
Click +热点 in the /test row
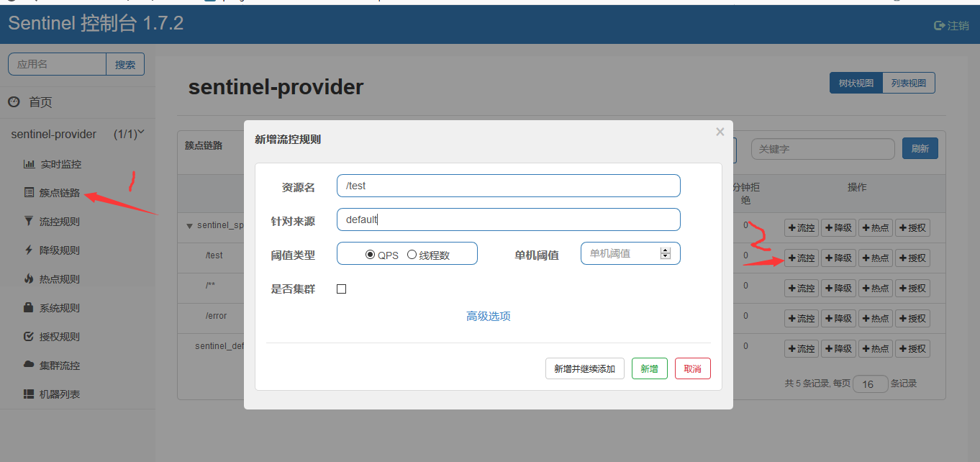click(x=876, y=258)
